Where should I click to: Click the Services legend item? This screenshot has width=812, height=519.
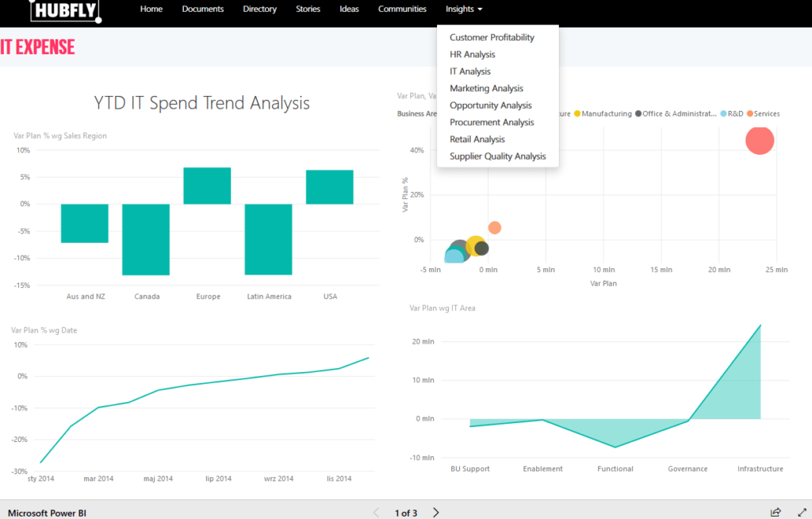(764, 113)
